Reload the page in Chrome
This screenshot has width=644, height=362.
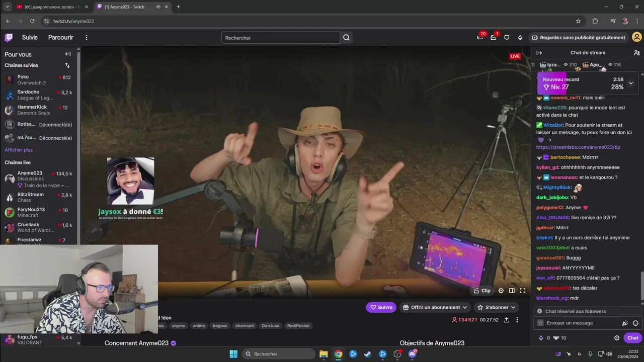point(32,21)
